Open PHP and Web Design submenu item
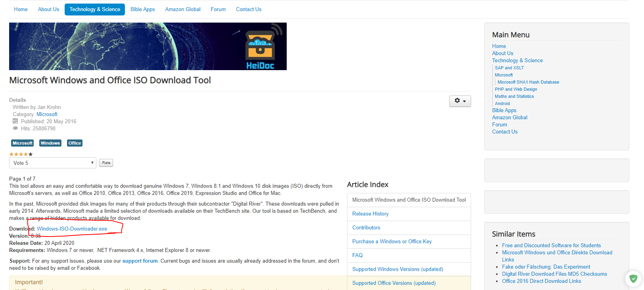Screen dimensions: 644x290 [x=516, y=89]
